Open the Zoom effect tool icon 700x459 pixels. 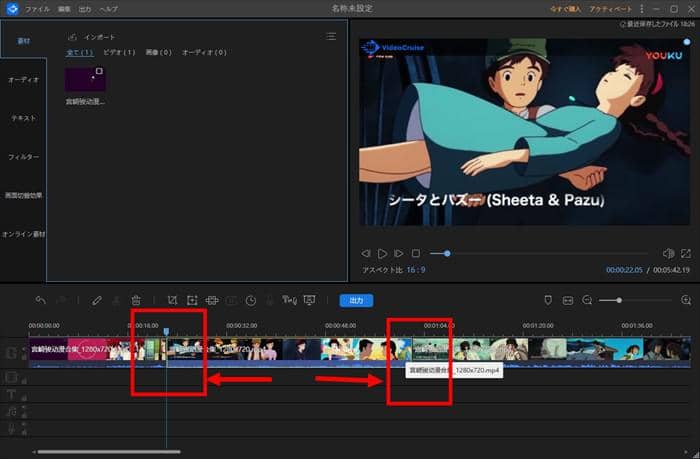[192, 300]
